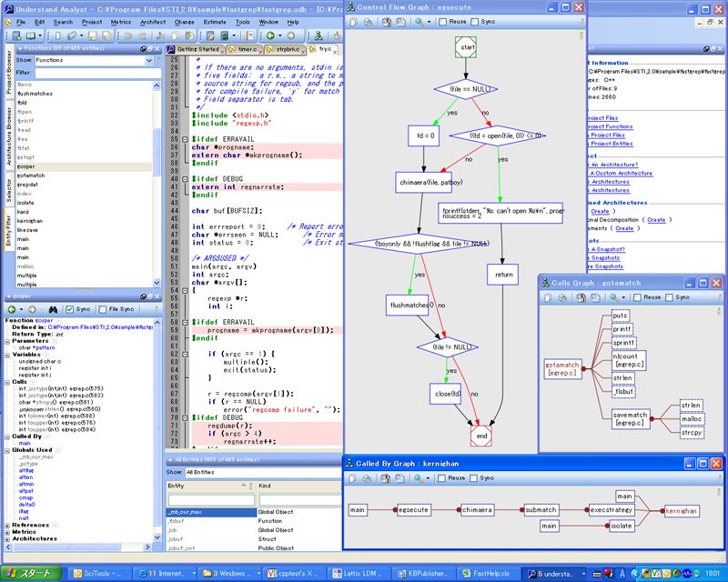
Task: Click the print icon in Control Flow Graph toolbar
Action: (x=369, y=22)
